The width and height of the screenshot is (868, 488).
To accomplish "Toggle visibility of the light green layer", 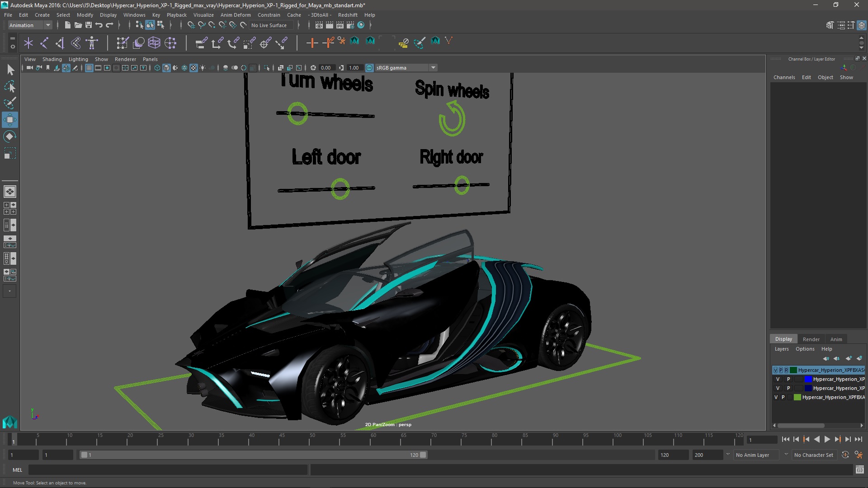I will (776, 398).
